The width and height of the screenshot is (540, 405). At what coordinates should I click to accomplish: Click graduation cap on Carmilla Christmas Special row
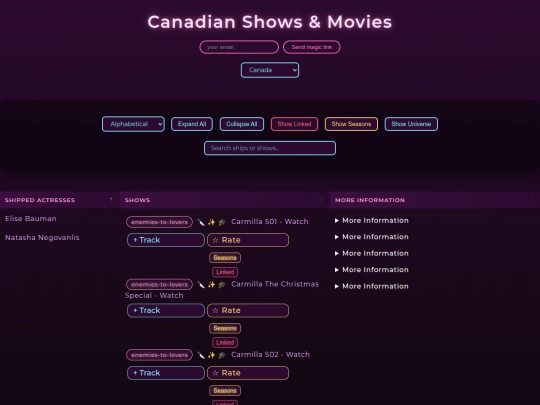222,285
